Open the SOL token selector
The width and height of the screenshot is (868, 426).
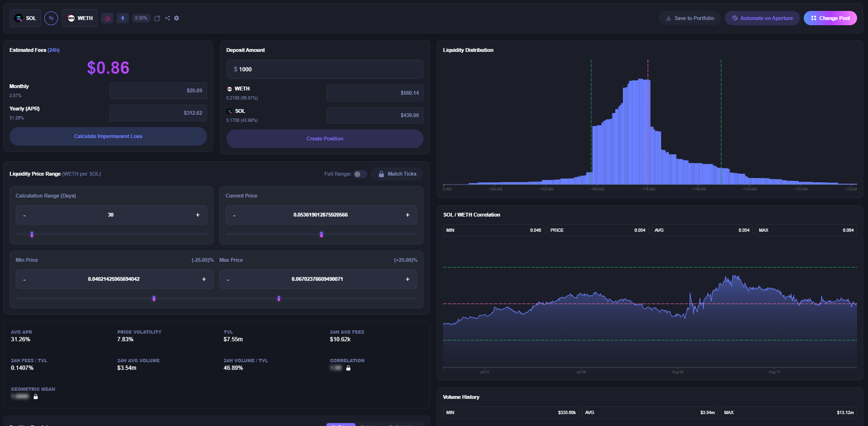point(25,18)
